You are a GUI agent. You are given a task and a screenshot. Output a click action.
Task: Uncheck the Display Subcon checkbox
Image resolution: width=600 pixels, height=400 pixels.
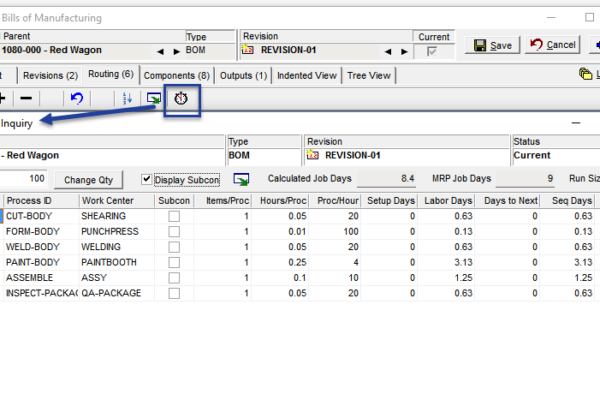pyautogui.click(x=146, y=179)
